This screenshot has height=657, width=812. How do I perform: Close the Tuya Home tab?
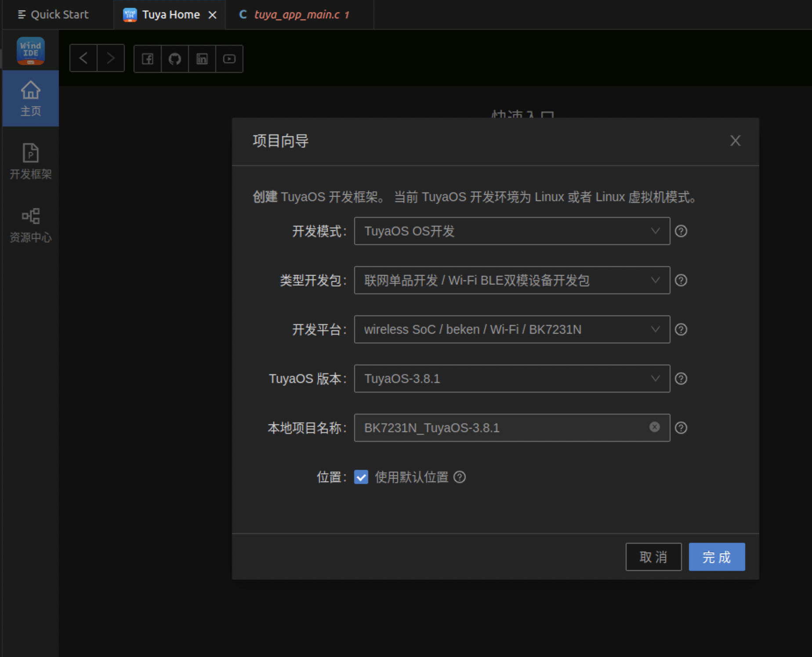coord(213,15)
